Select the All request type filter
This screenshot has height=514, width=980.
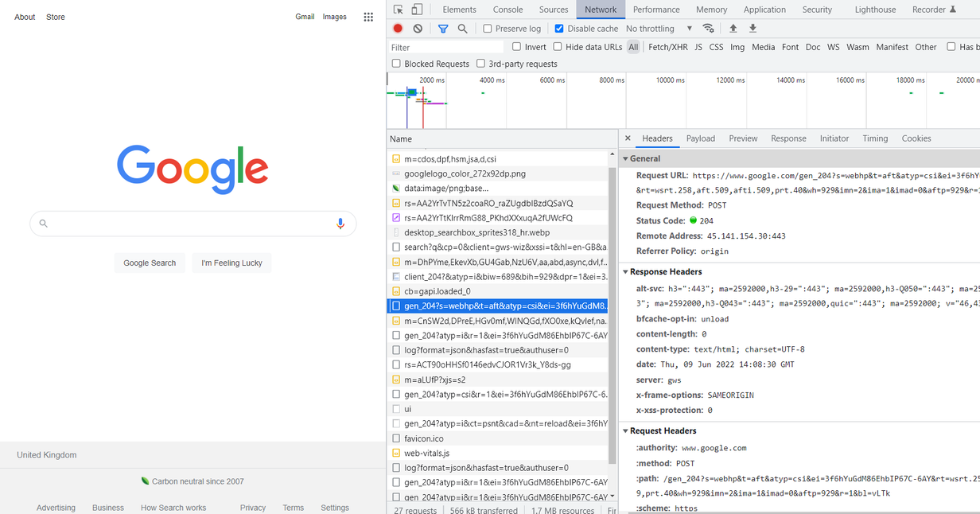tap(633, 47)
